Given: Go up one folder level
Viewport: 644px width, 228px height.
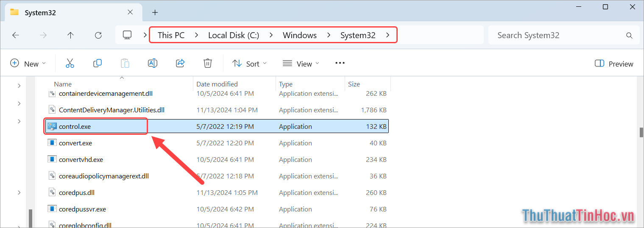Looking at the screenshot, I should [x=70, y=35].
